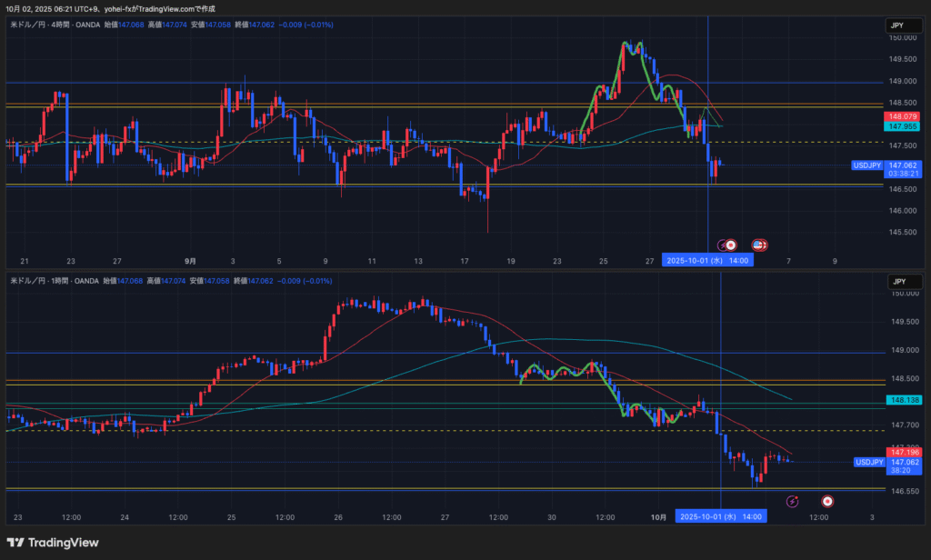This screenshot has width=931, height=560.
Task: Click the lightning news icon in the 4-hour chart
Action: coord(724,245)
